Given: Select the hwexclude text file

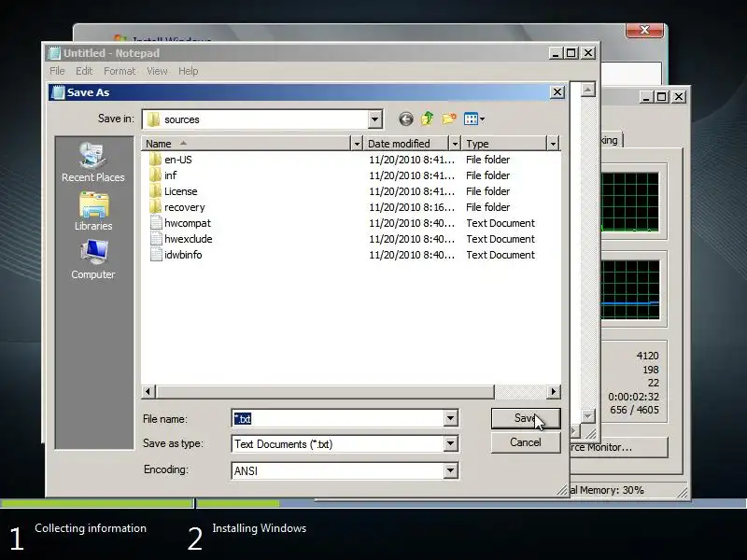Looking at the screenshot, I should click(x=188, y=239).
